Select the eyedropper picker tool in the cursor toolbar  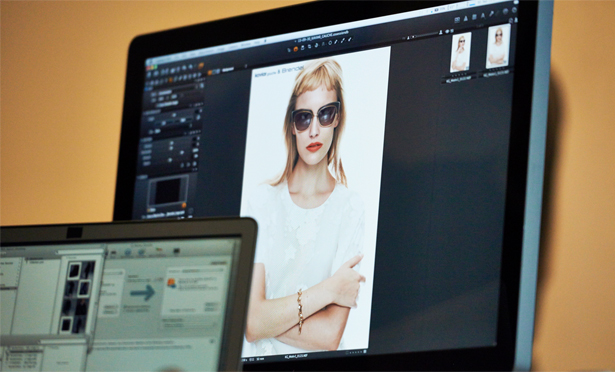tap(336, 42)
